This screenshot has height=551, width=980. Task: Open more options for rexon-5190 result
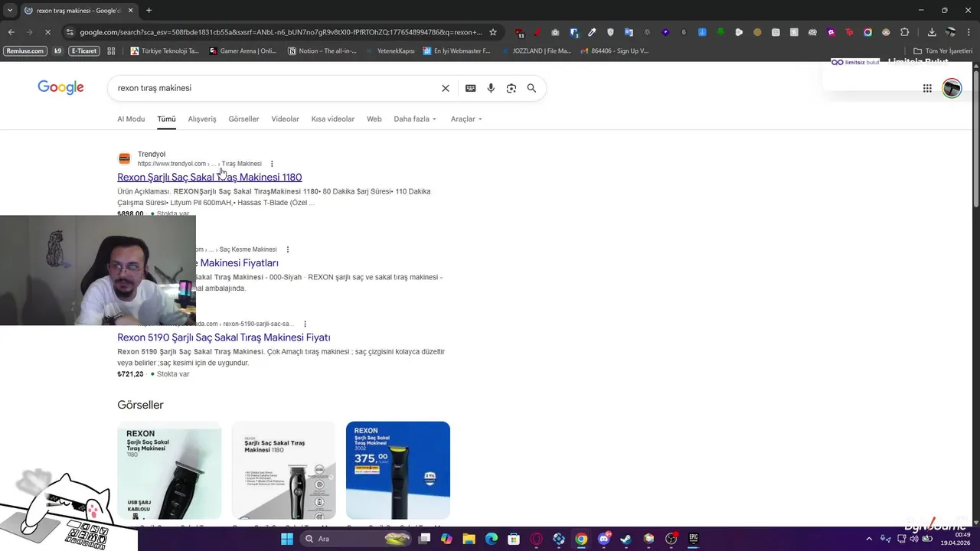coord(305,324)
